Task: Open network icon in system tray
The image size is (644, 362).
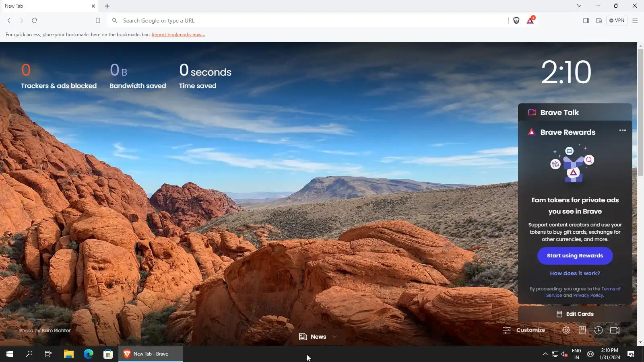Action: pos(555,354)
